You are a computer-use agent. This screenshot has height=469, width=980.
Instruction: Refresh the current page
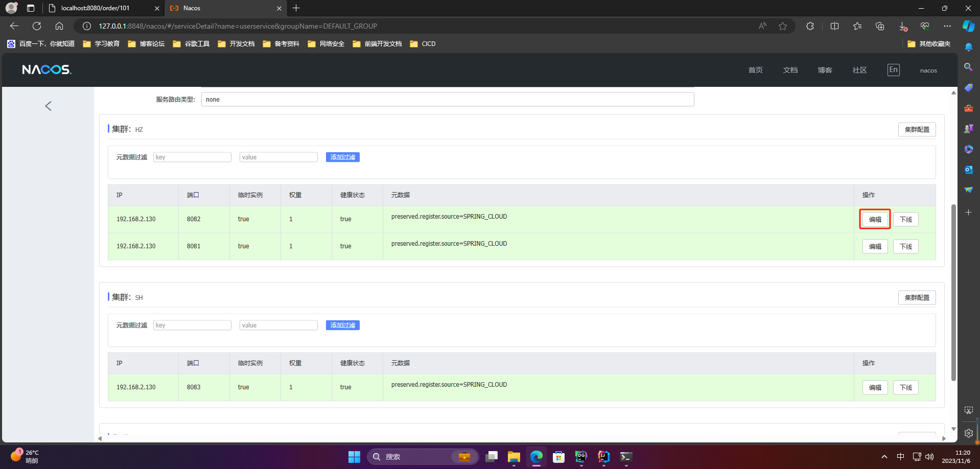(x=37, y=26)
